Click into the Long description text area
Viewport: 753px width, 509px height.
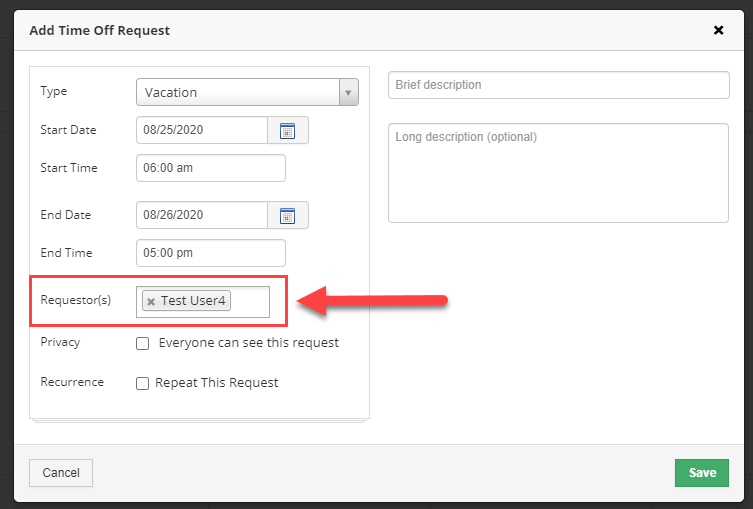pyautogui.click(x=558, y=173)
